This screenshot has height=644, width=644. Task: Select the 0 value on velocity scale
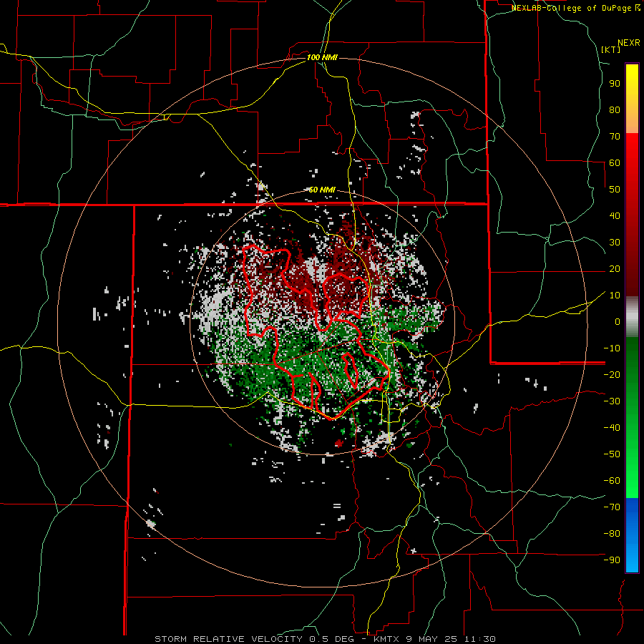click(x=618, y=321)
